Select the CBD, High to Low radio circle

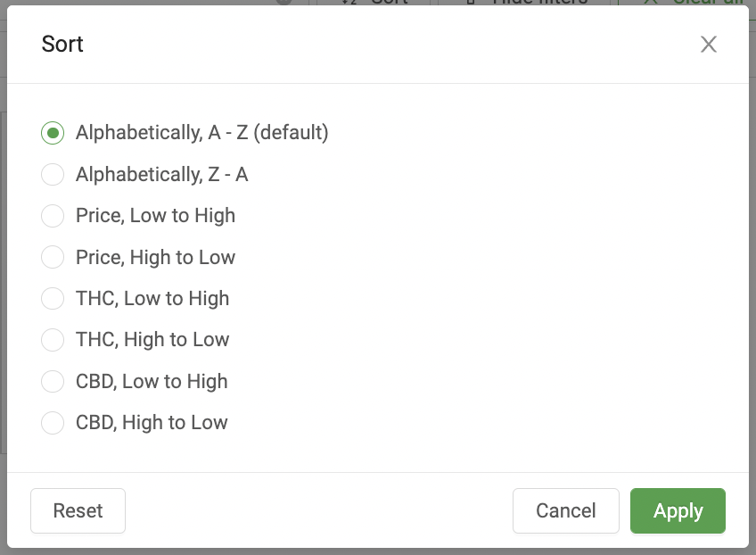[53, 423]
